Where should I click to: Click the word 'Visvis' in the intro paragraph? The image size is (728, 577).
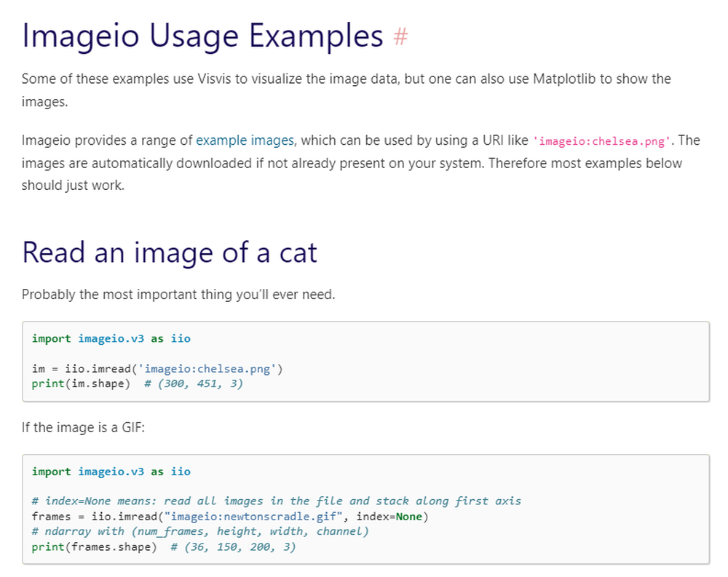214,79
